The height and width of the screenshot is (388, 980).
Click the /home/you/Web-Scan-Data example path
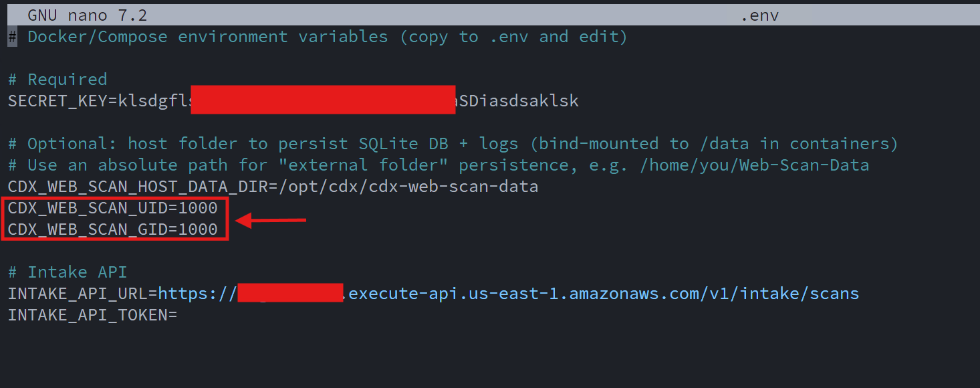tap(754, 165)
